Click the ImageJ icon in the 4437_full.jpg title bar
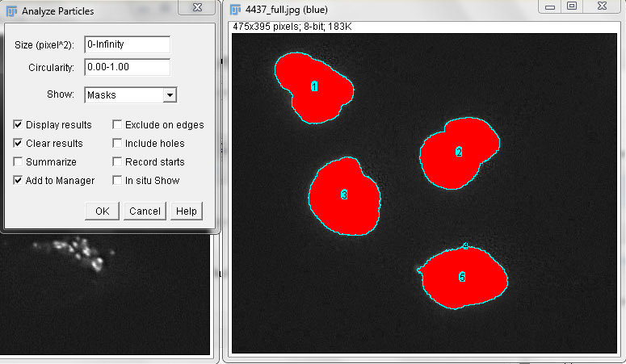The width and height of the screenshot is (626, 364). pyautogui.click(x=236, y=10)
